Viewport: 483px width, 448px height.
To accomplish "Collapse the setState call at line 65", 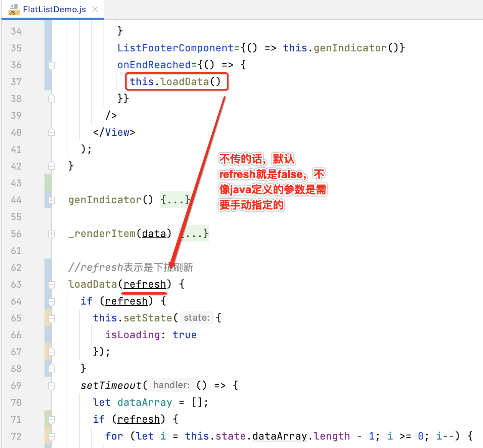I will pos(51,318).
